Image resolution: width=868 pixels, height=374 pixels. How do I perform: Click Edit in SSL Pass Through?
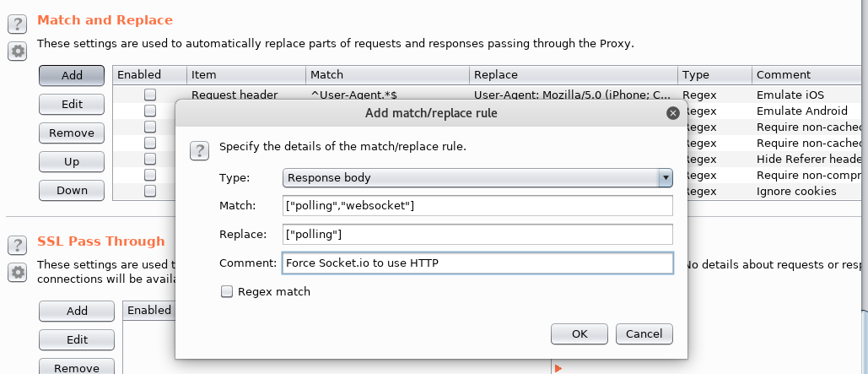pos(77,339)
